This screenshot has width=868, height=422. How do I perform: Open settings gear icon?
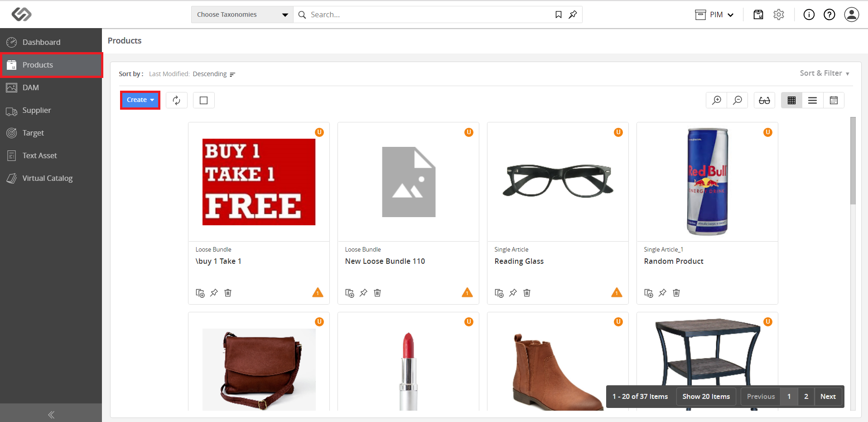[779, 15]
